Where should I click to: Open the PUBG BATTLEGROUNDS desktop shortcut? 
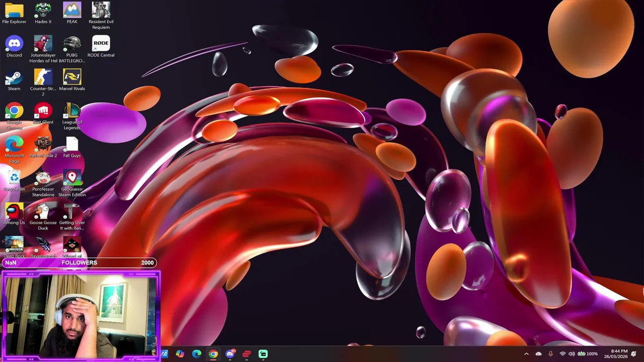[x=72, y=49]
